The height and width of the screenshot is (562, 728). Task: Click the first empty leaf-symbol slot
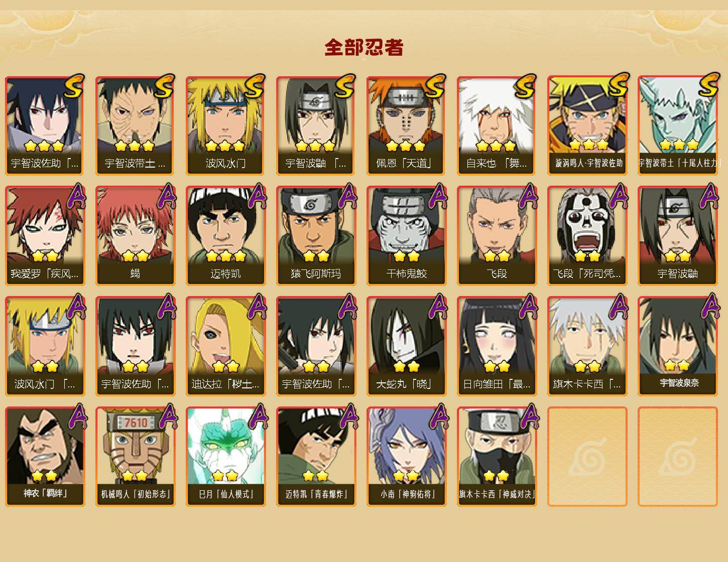(587, 457)
